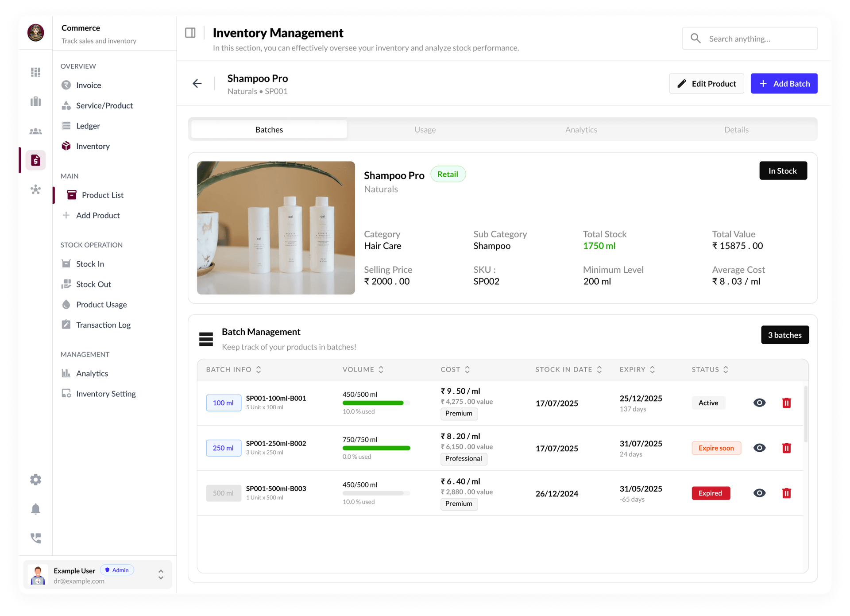Collapse the sidebar with the panel toggle icon

pos(190,32)
